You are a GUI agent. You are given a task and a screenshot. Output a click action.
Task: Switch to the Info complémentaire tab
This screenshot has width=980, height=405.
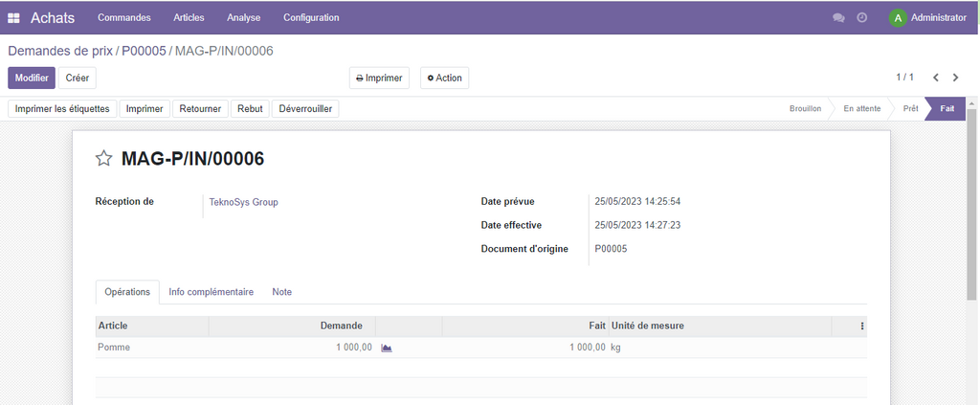click(211, 292)
